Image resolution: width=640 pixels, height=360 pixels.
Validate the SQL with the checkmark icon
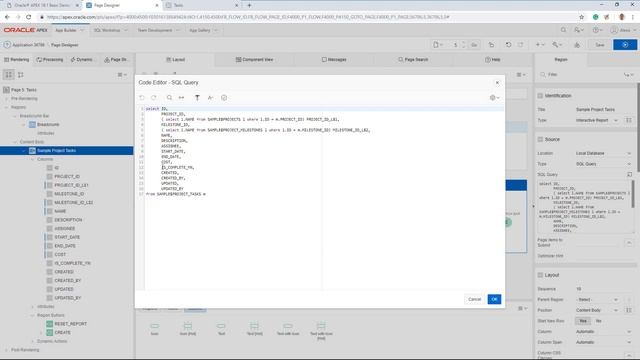coord(224,98)
